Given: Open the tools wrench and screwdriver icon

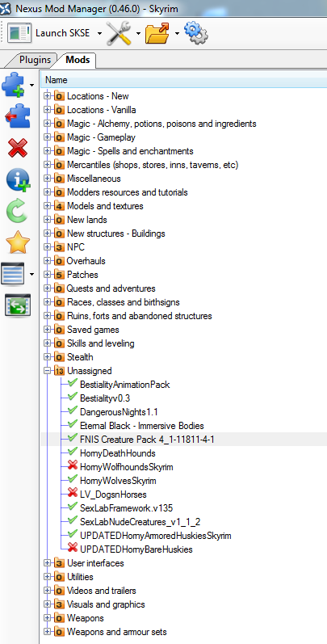Looking at the screenshot, I should click(x=119, y=33).
